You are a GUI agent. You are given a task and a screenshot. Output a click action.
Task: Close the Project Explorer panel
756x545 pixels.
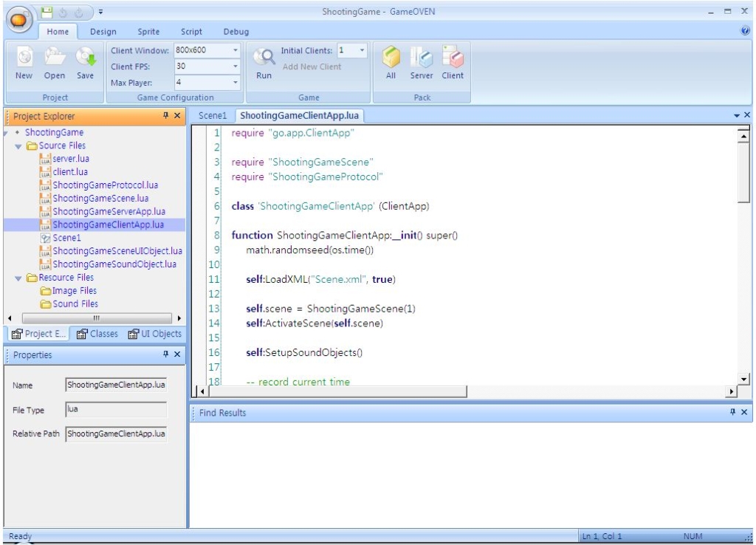[x=177, y=115]
